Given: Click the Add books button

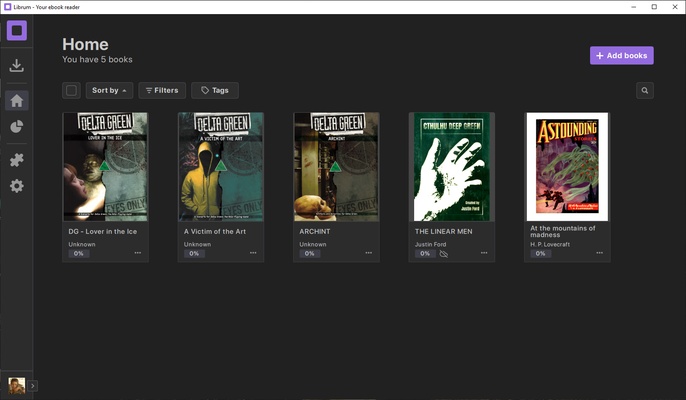Looking at the screenshot, I should (x=621, y=56).
